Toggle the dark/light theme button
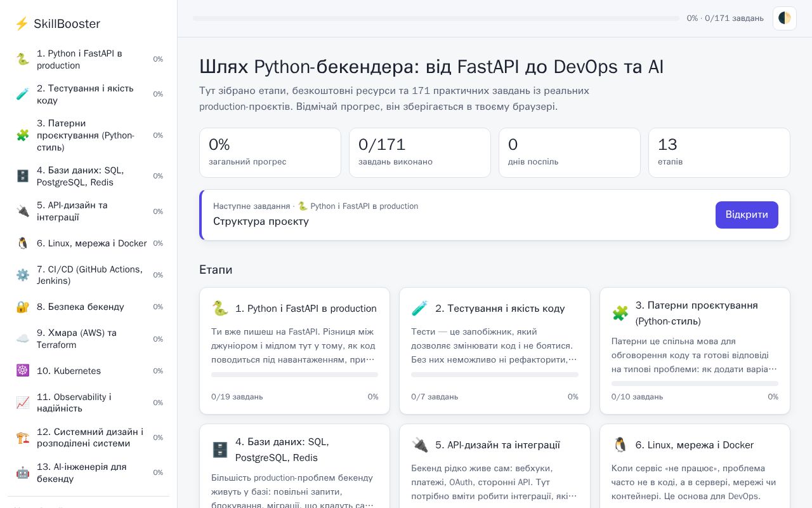The width and height of the screenshot is (812, 508). (x=785, y=18)
